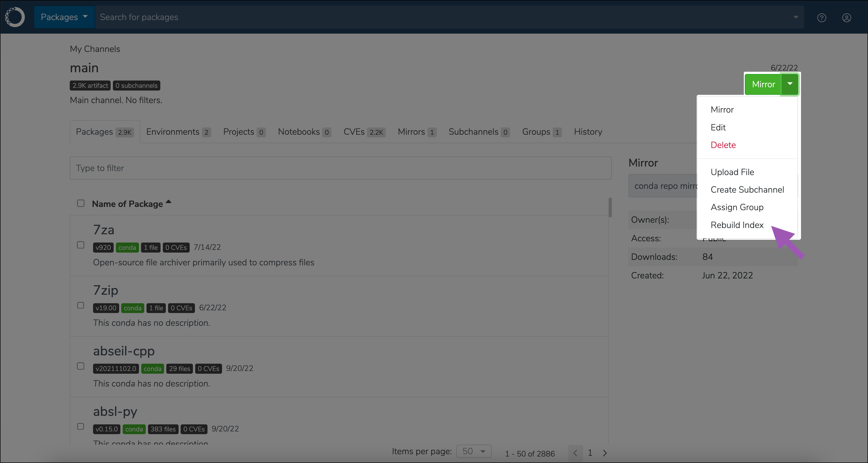Viewport: 868px width, 463px height.
Task: Go to next page arrow
Action: point(605,453)
